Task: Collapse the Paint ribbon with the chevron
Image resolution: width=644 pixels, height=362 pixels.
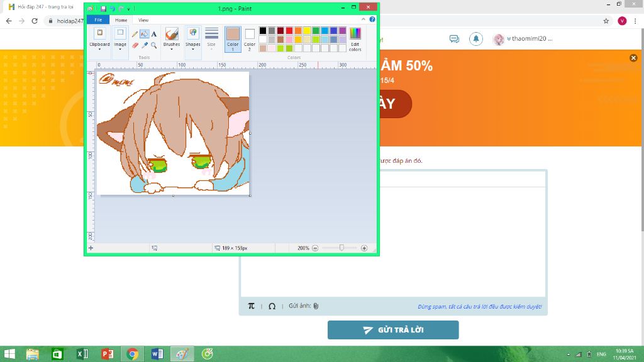Action: pyautogui.click(x=364, y=19)
